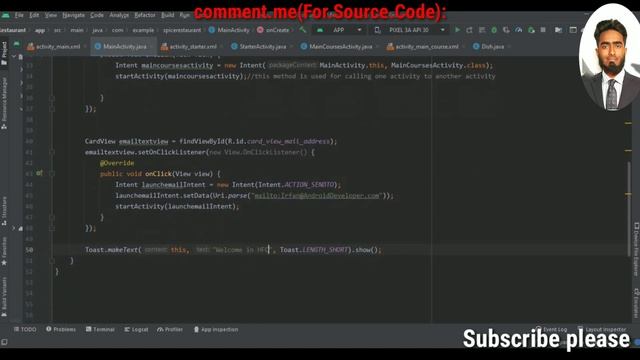Click Apply Changes and Restart Activity icon

click(x=469, y=30)
